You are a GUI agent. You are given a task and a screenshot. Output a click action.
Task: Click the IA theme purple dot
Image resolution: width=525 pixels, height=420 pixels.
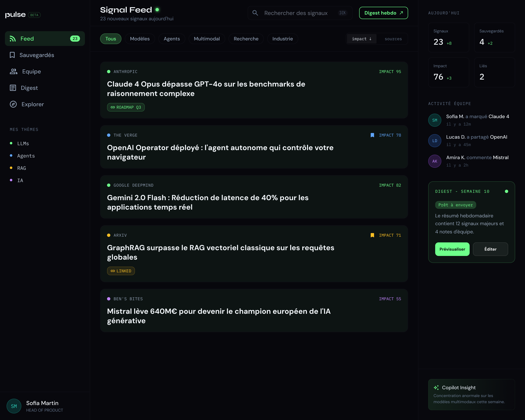[x=11, y=180]
